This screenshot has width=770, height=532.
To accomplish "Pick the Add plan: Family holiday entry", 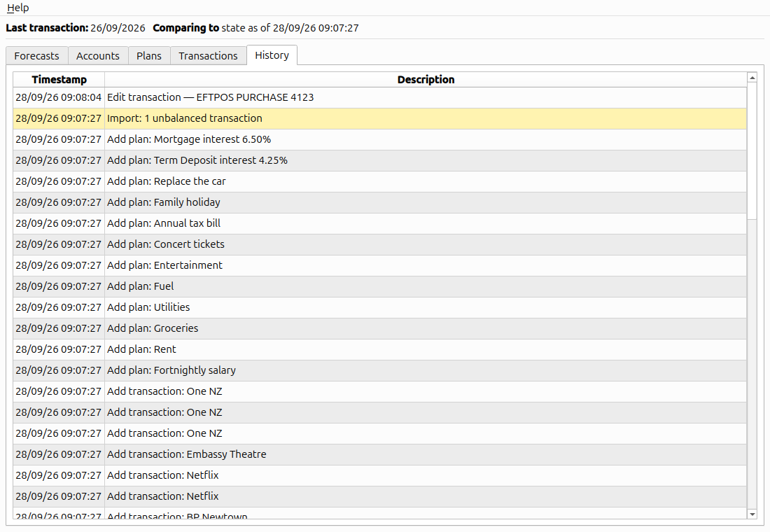I will click(379, 202).
